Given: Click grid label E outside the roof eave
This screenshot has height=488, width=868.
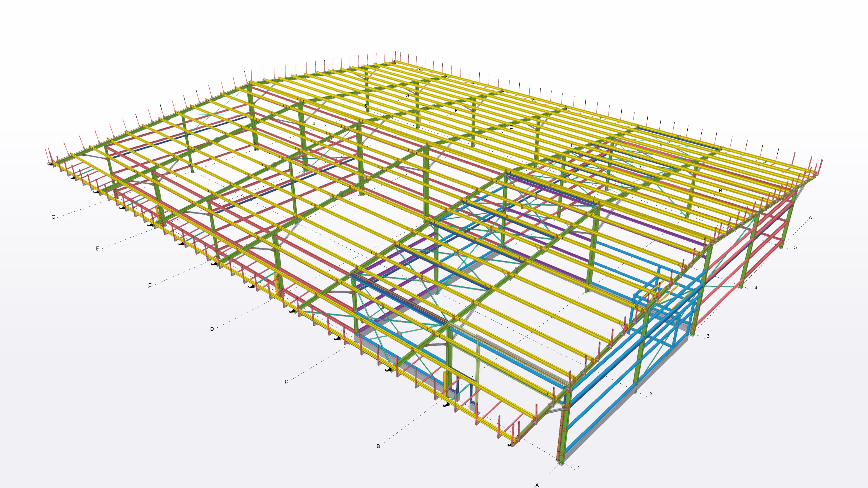Looking at the screenshot, I should coord(150,285).
